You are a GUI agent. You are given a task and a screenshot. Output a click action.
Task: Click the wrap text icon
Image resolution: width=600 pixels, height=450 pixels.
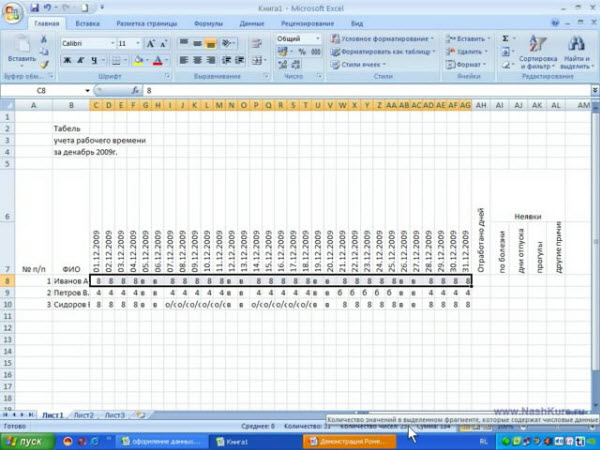coord(256,43)
